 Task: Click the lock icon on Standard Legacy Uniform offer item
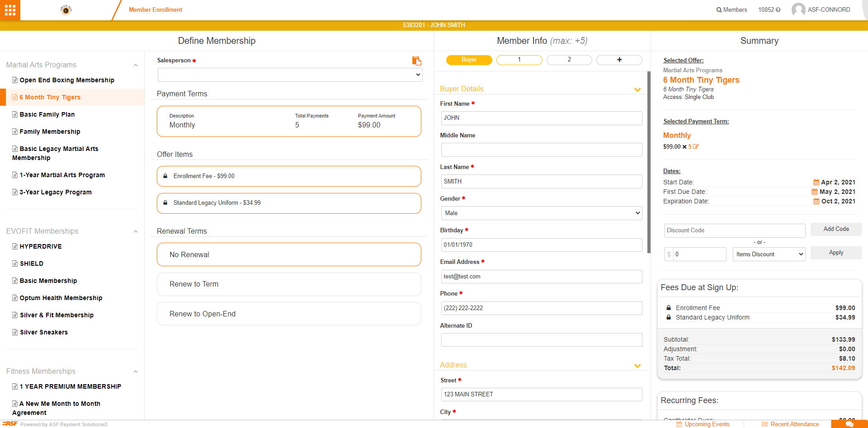pyautogui.click(x=165, y=203)
